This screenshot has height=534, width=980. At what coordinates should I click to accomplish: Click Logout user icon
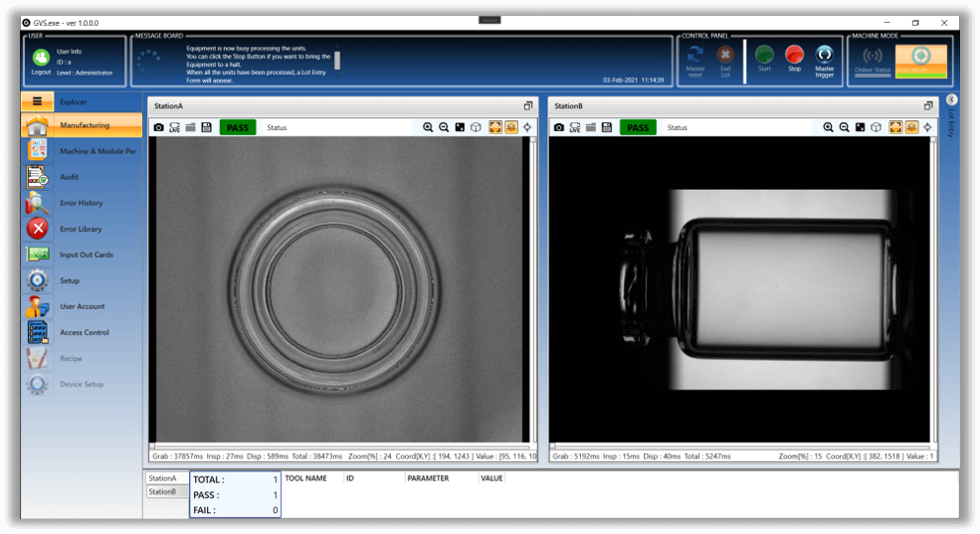tap(41, 58)
